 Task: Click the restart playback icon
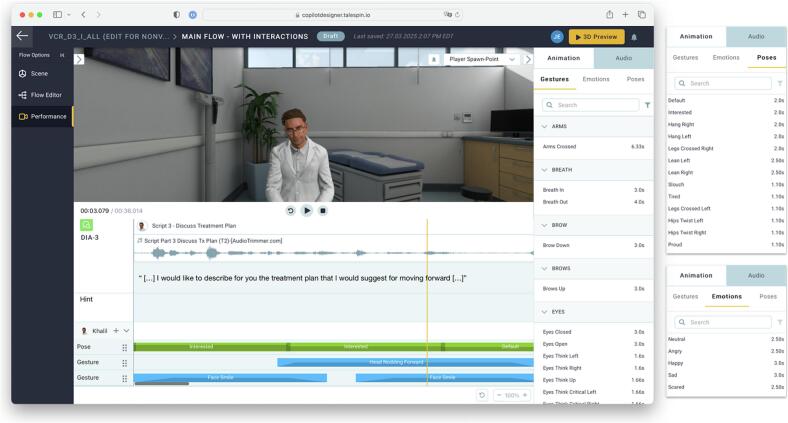(x=291, y=211)
